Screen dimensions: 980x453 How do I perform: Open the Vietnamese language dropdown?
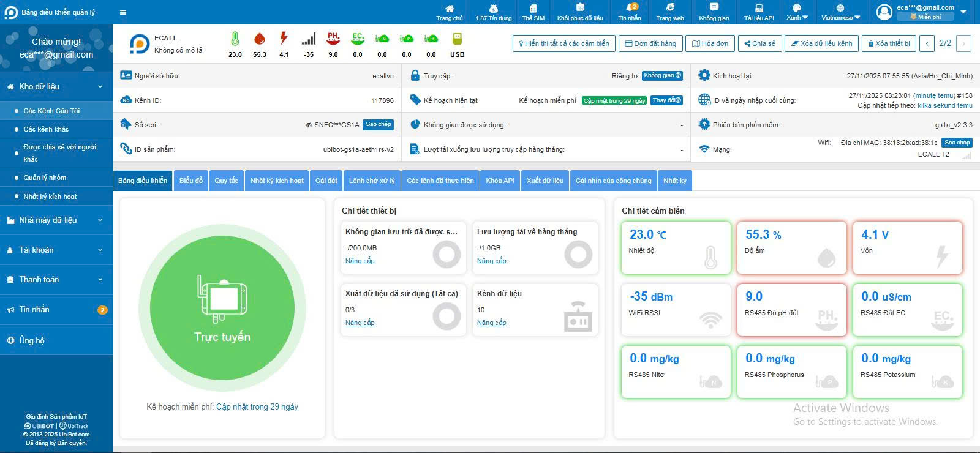point(840,12)
